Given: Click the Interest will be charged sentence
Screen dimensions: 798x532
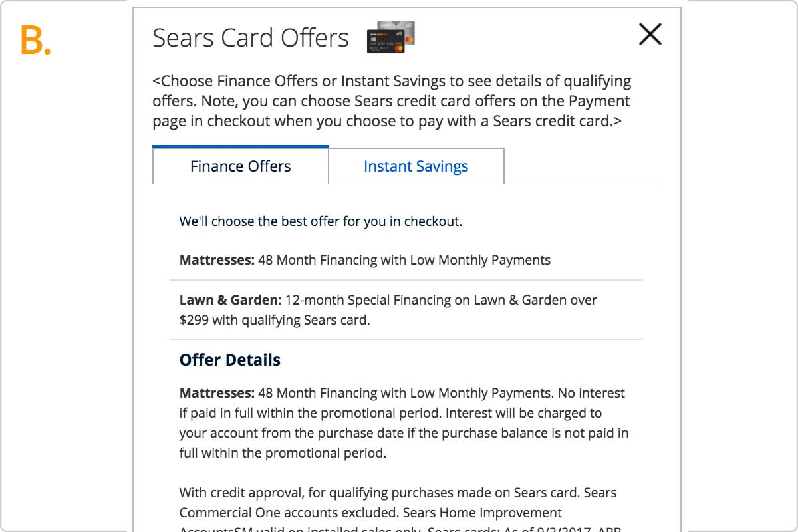Looking at the screenshot, I should [x=404, y=433].
